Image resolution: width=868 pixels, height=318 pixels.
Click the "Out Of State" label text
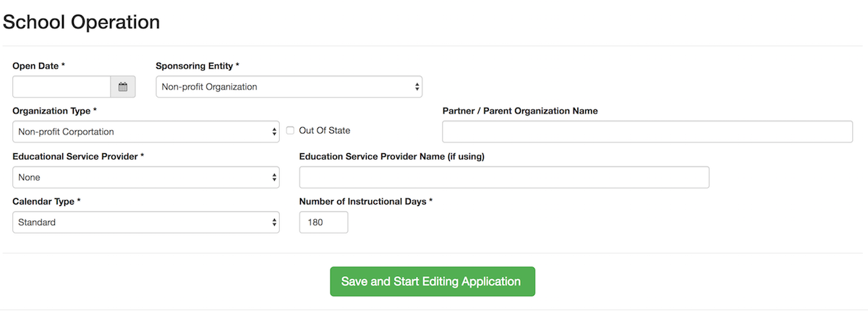(x=324, y=131)
